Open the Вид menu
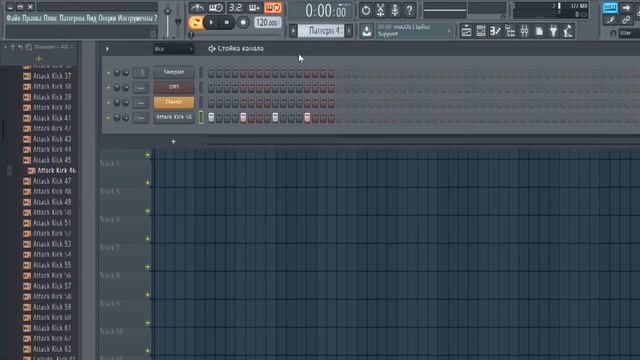This screenshot has width=640, height=360. (91, 18)
